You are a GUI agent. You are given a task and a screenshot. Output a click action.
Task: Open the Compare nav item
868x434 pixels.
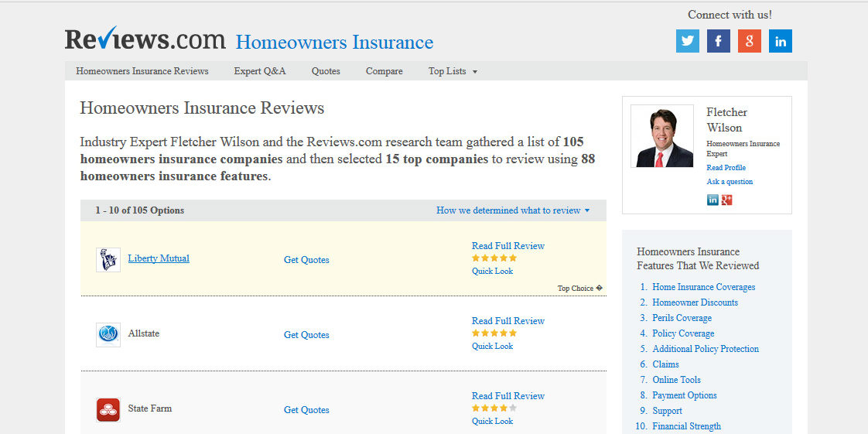tap(384, 71)
